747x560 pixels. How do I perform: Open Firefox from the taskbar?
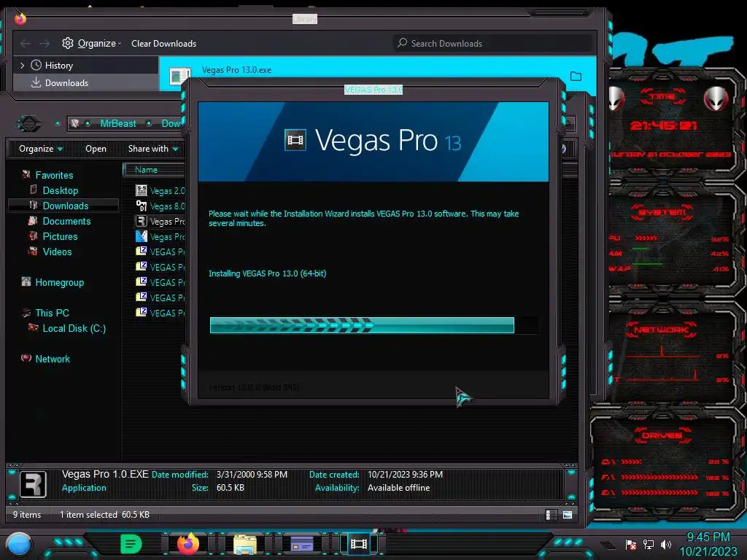(x=188, y=544)
